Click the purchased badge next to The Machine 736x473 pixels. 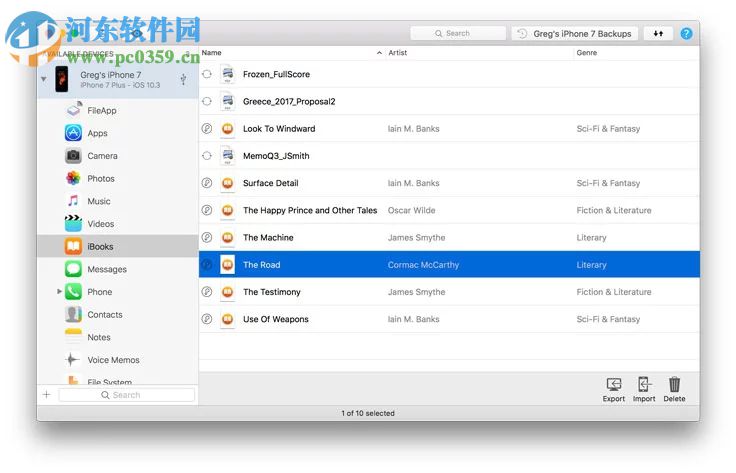(207, 237)
